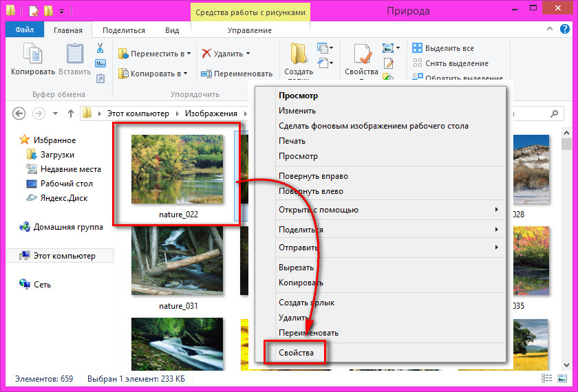This screenshot has width=578, height=392.
Task: Choose Изменить in context menu
Action: click(297, 111)
